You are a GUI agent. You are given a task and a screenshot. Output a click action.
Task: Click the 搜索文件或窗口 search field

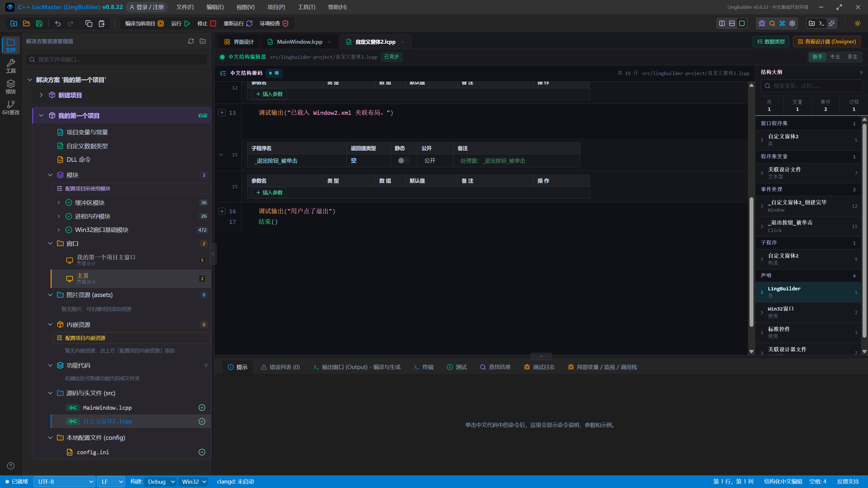117,60
